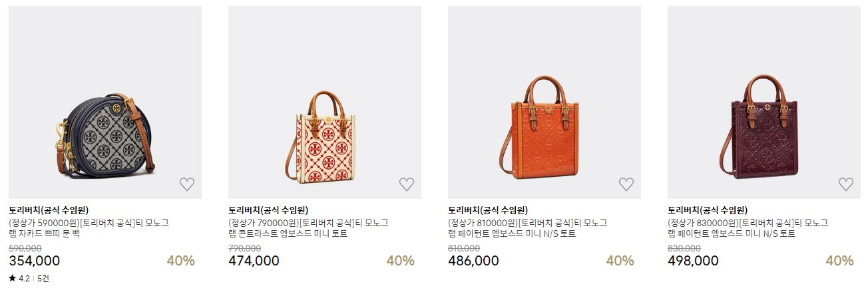Click the brand name above the 474,000 item
Screen dimensions: 868x298
[268, 210]
